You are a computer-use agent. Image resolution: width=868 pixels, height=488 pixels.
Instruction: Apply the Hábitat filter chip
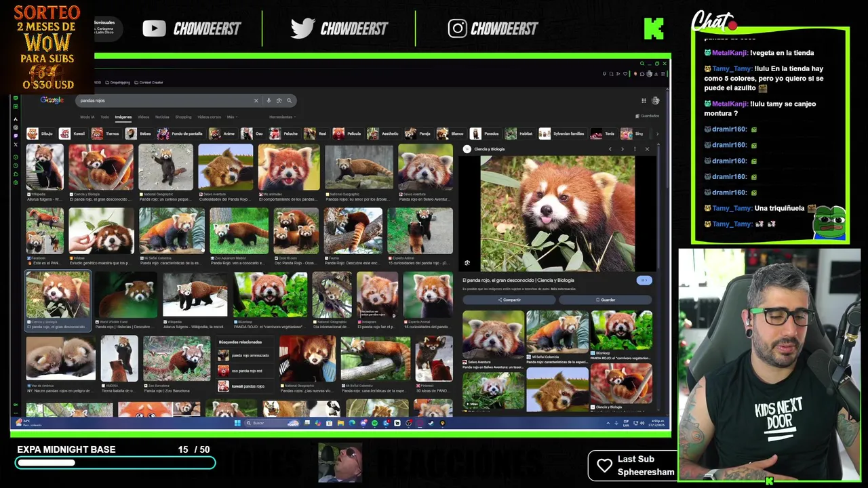(x=519, y=134)
